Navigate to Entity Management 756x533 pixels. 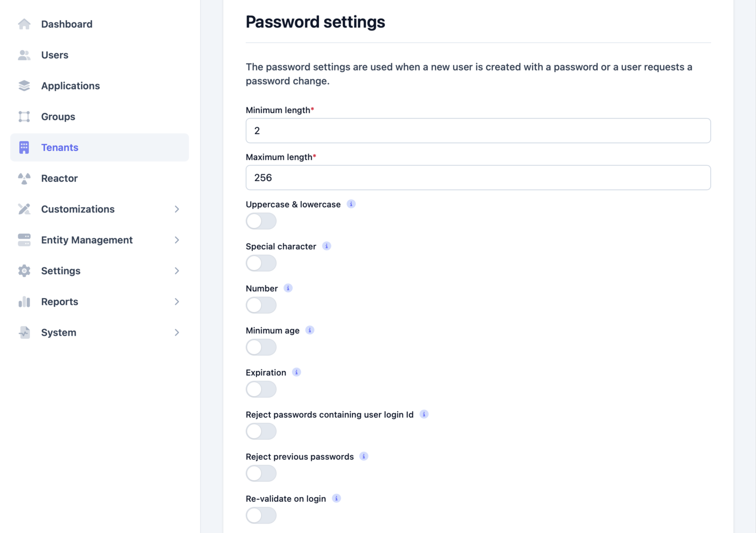pyautogui.click(x=87, y=240)
